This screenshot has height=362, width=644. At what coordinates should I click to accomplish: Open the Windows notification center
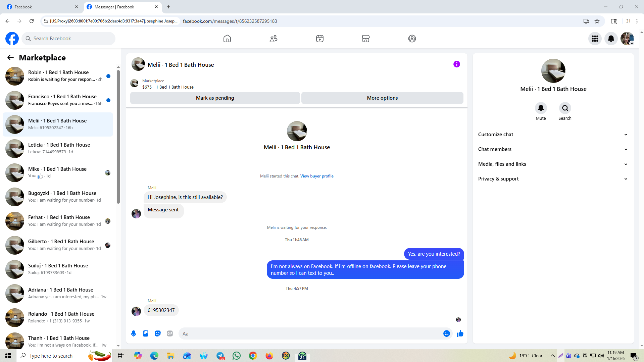point(634,356)
